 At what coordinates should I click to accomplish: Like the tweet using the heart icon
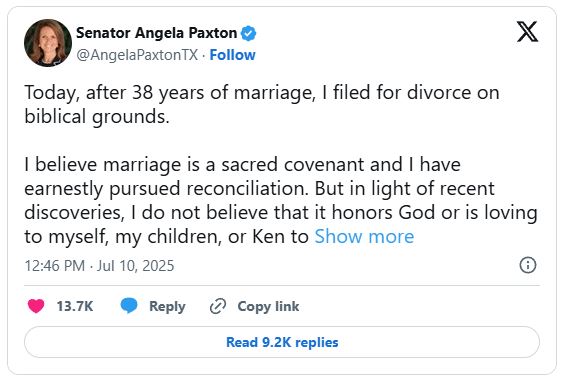36,306
